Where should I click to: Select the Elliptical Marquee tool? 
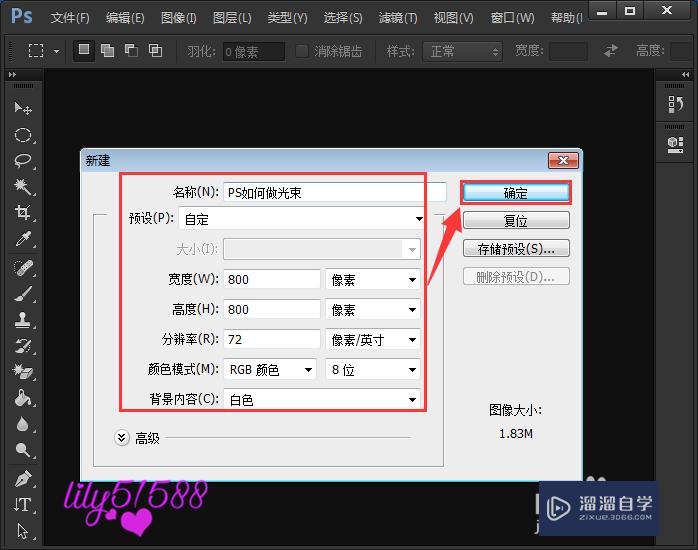(23, 135)
